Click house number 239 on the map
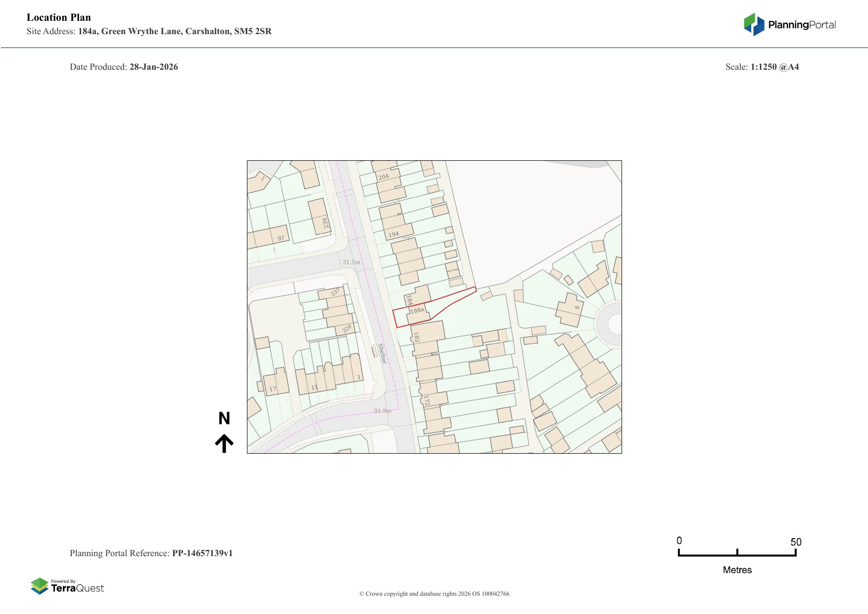 (325, 223)
